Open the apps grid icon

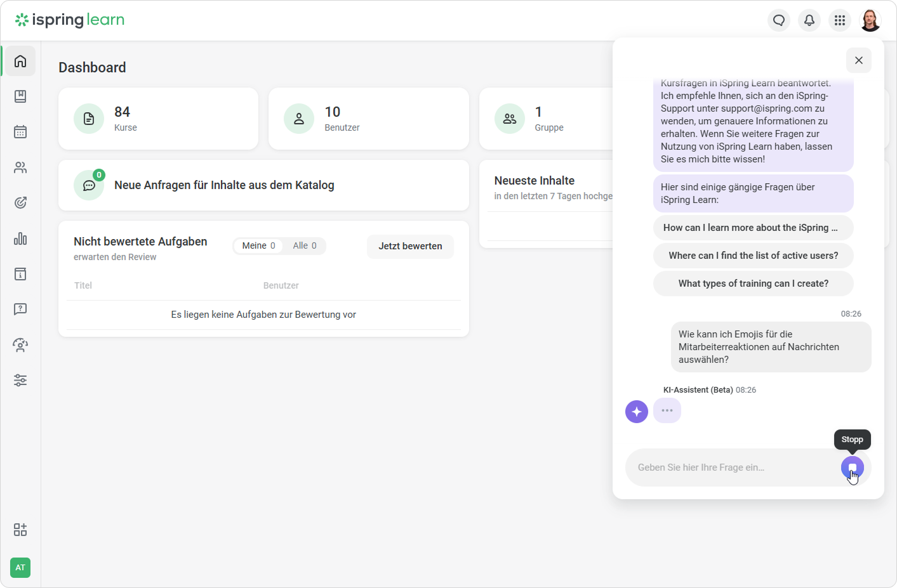[840, 20]
